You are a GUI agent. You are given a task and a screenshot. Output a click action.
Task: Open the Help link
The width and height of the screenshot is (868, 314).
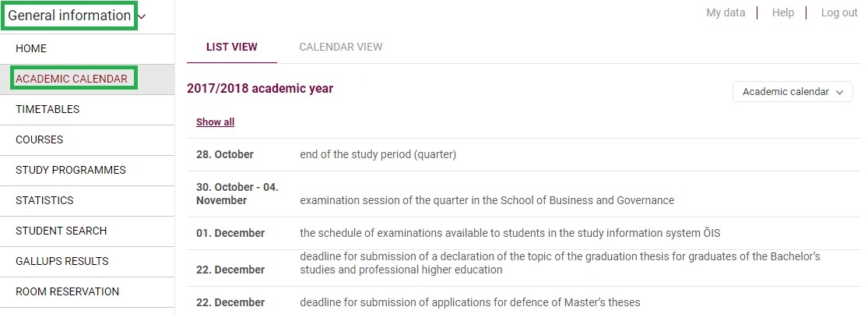(x=782, y=12)
